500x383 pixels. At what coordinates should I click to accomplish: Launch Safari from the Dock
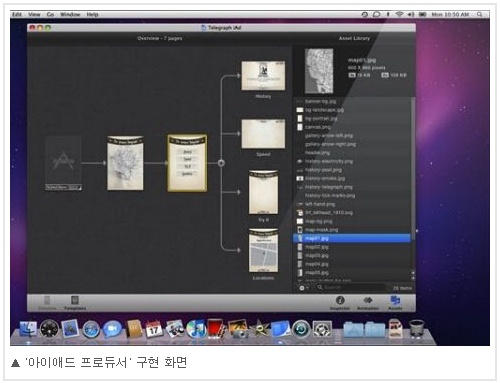pyautogui.click(x=91, y=329)
